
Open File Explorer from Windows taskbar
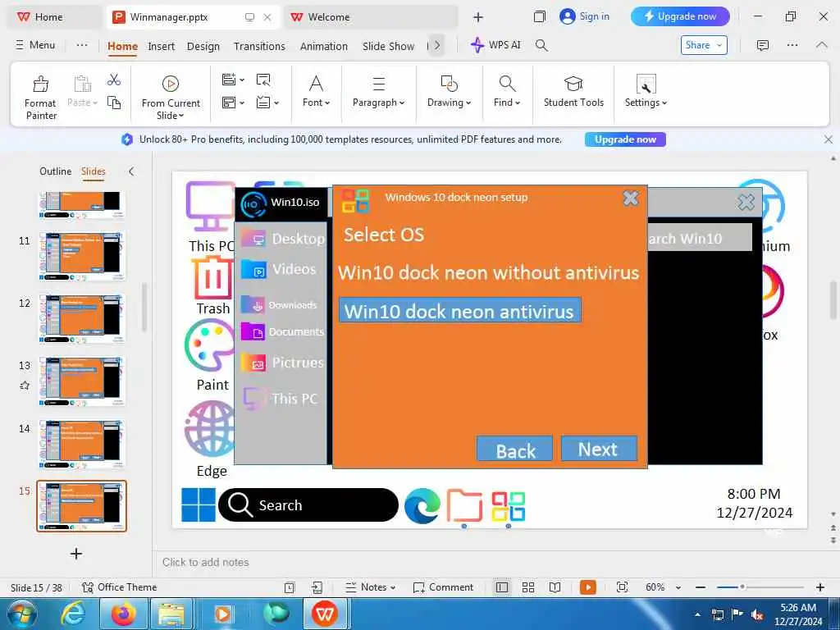point(171,614)
